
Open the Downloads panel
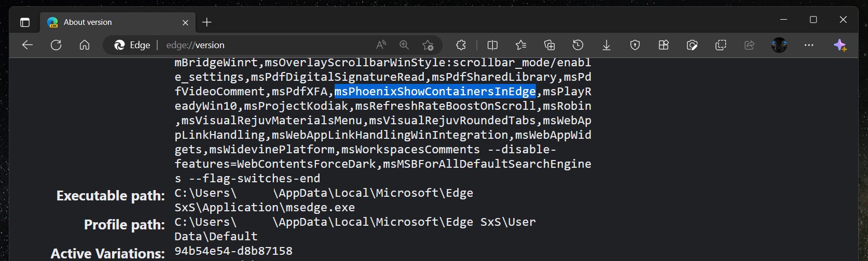click(x=606, y=45)
